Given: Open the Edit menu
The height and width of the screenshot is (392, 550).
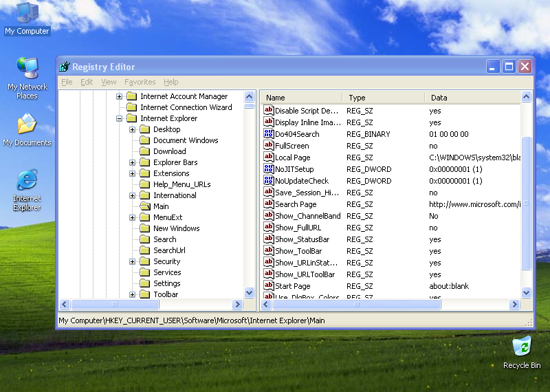Looking at the screenshot, I should 87,82.
